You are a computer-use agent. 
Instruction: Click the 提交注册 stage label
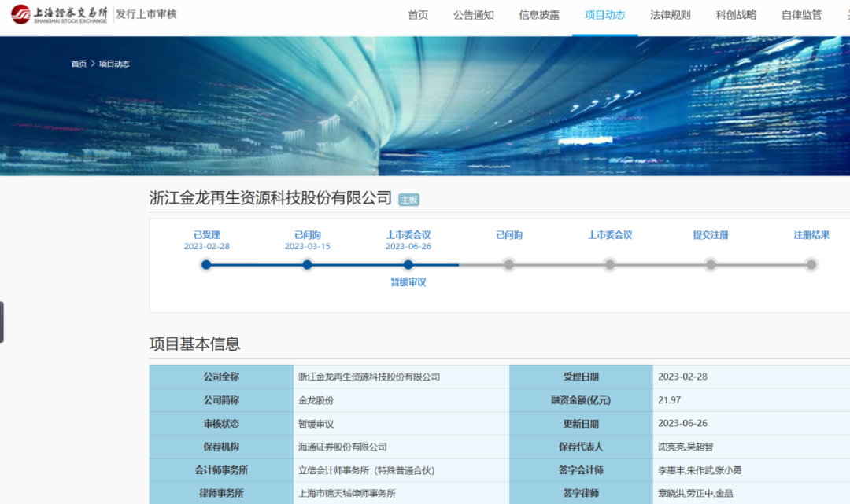711,235
